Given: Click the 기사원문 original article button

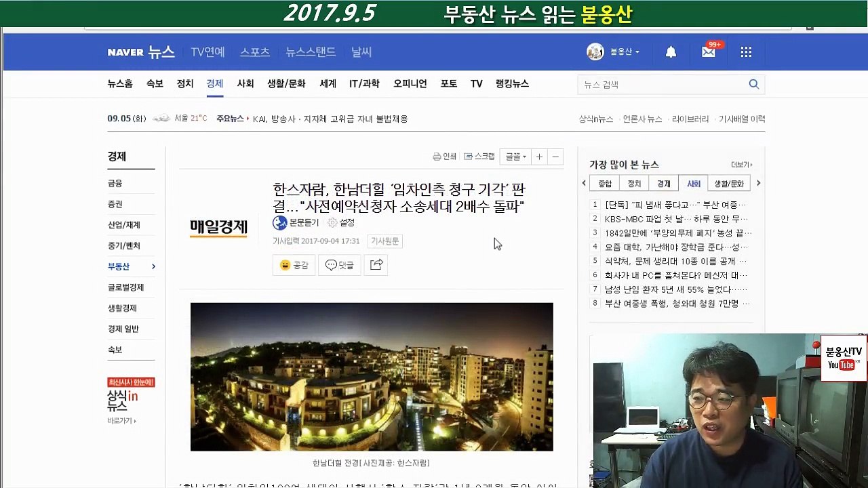Looking at the screenshot, I should pyautogui.click(x=384, y=241).
